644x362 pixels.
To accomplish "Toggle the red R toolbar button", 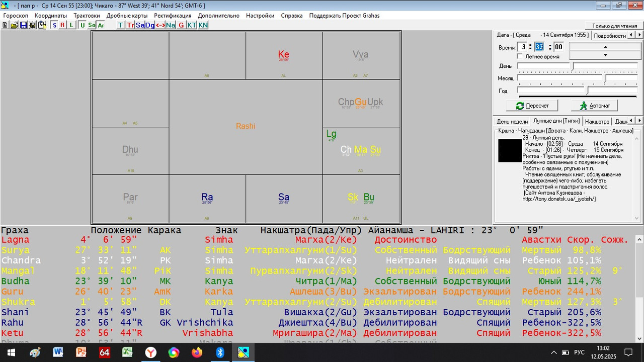I will click(63, 25).
